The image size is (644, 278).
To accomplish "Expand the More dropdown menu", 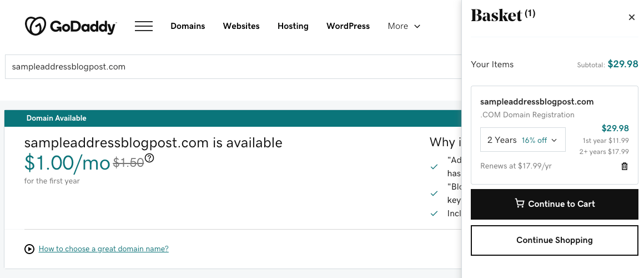I will click(x=404, y=26).
